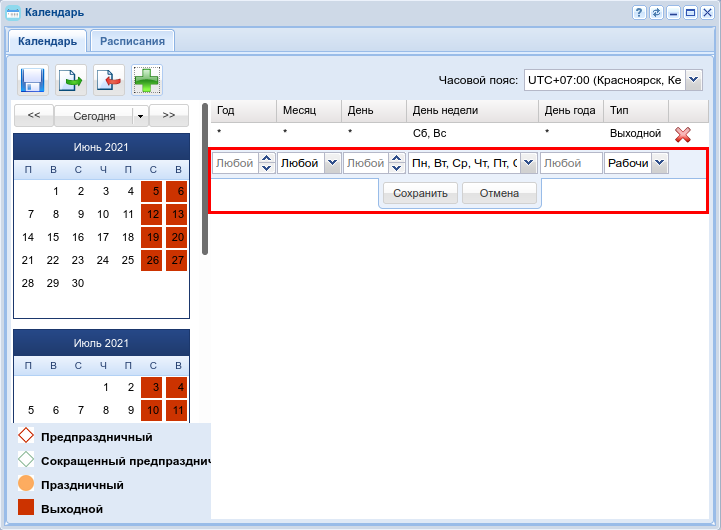Switch to the Календарь tab
Viewport: 721px width, 530px height.
point(47,41)
